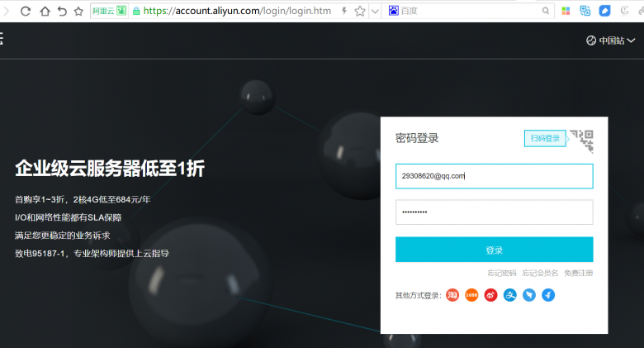Reload the page with the refresh icon
Viewport: 644px width, 348px height.
pyautogui.click(x=26, y=11)
